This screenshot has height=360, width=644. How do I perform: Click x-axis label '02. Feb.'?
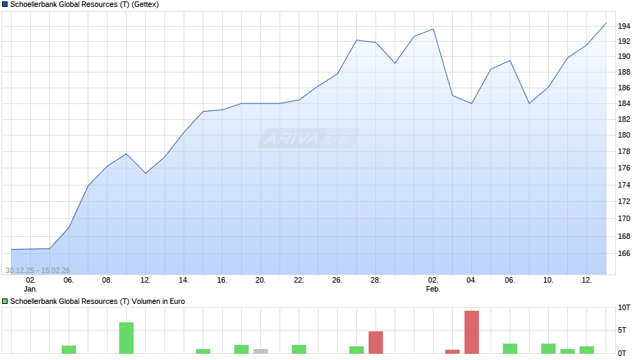point(433,285)
